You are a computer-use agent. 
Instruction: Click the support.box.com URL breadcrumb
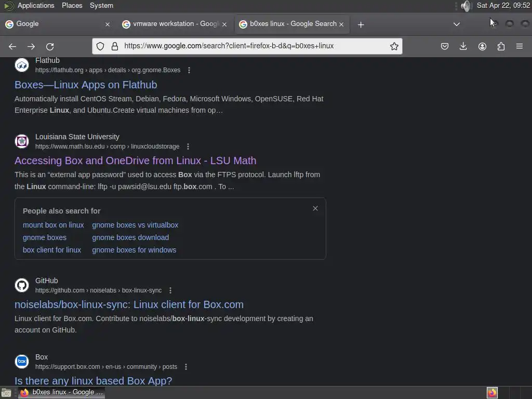click(106, 367)
